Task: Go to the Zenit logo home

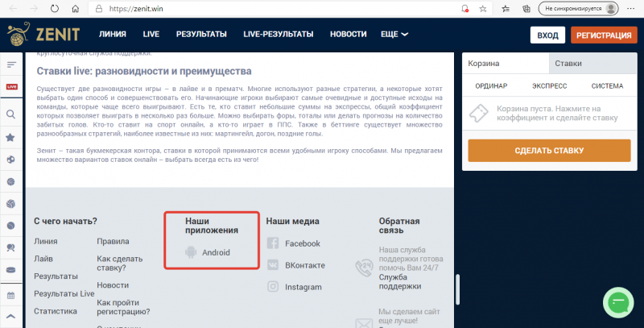Action: tap(43, 34)
